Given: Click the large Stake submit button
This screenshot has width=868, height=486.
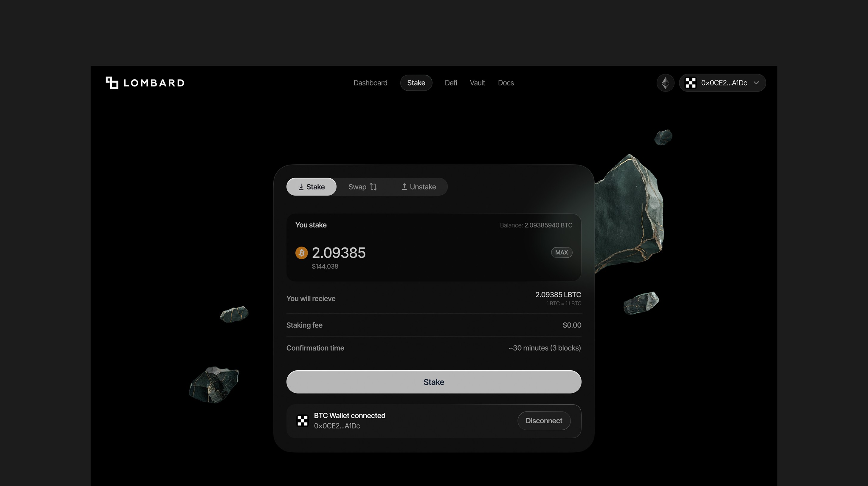Looking at the screenshot, I should [x=434, y=382].
